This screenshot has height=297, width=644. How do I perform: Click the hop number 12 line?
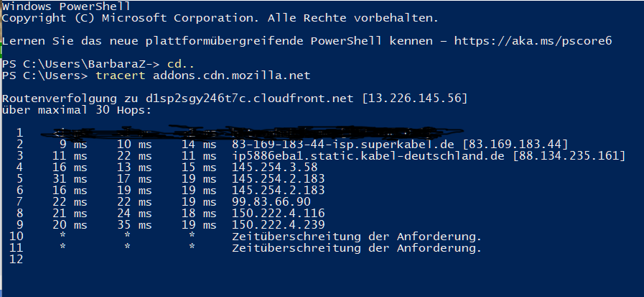point(17,259)
